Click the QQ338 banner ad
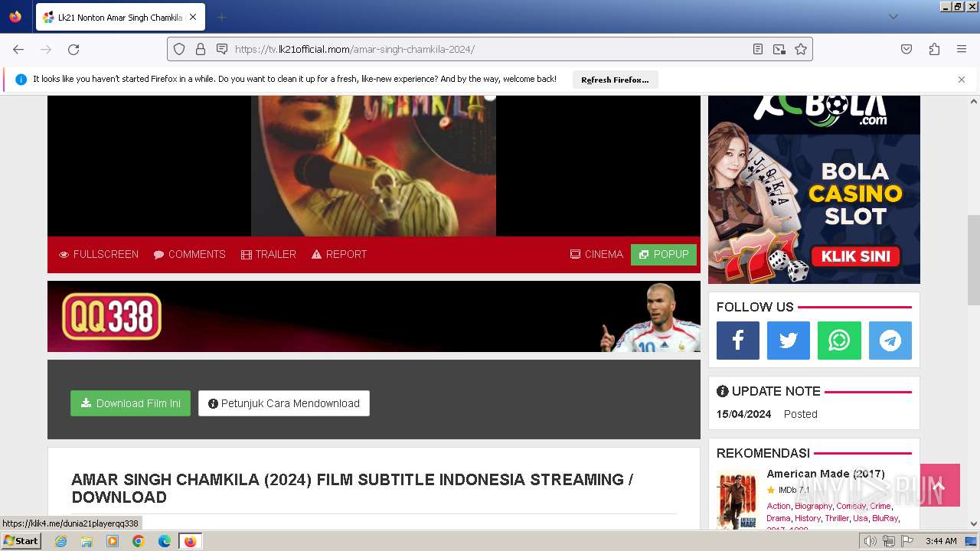The image size is (980, 551). [x=374, y=316]
